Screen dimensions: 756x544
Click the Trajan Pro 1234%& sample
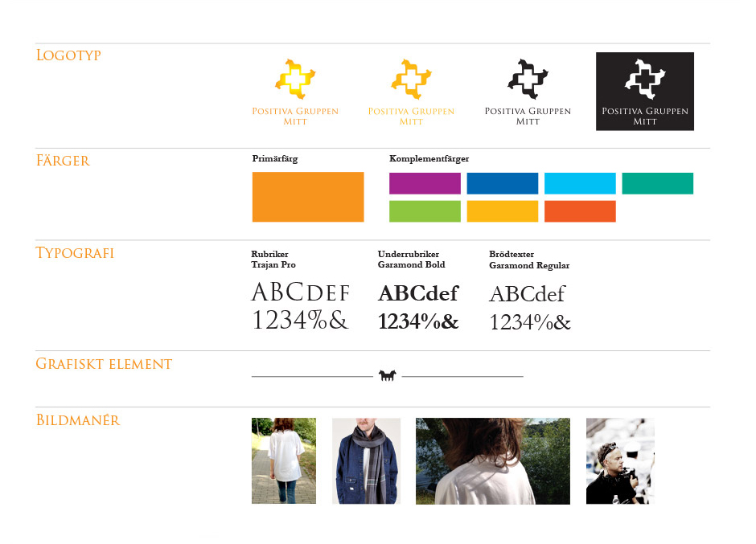tap(300, 321)
